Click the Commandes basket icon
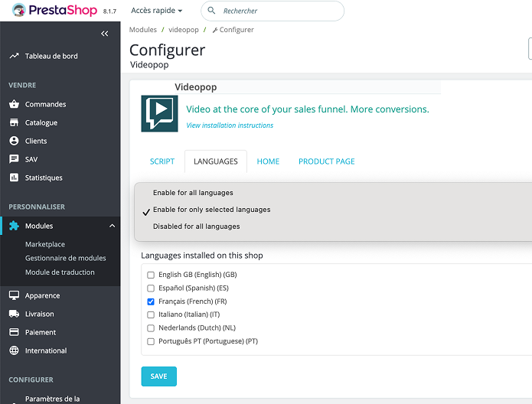The height and width of the screenshot is (404, 532). pyautogui.click(x=14, y=104)
